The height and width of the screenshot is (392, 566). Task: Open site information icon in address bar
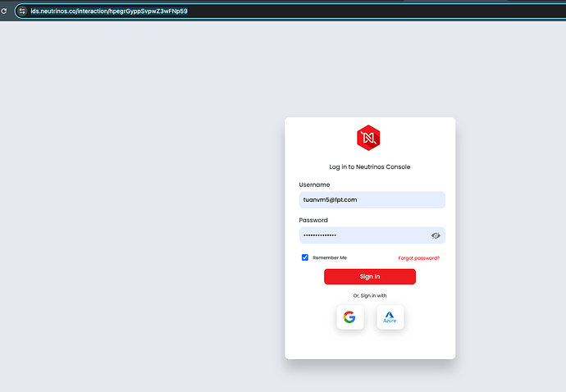pos(22,11)
